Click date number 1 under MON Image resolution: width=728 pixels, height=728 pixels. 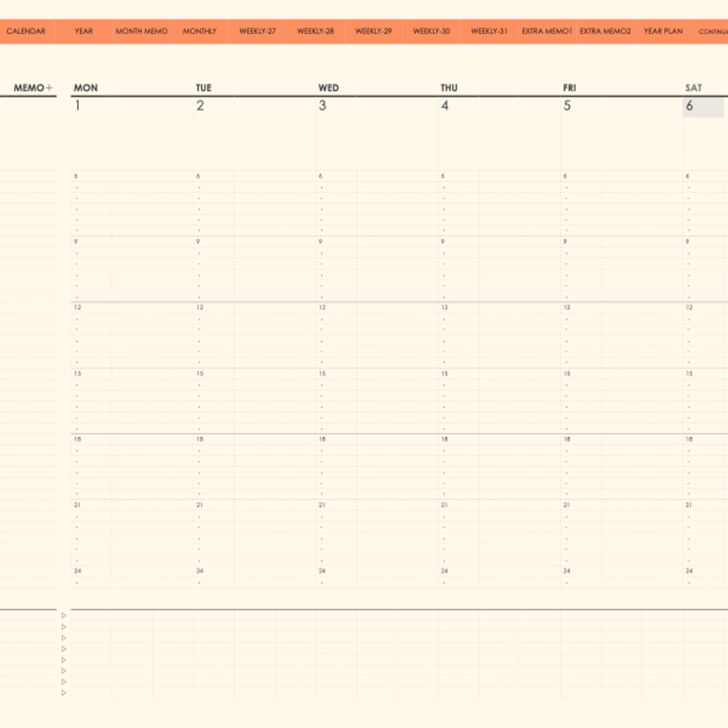click(78, 106)
